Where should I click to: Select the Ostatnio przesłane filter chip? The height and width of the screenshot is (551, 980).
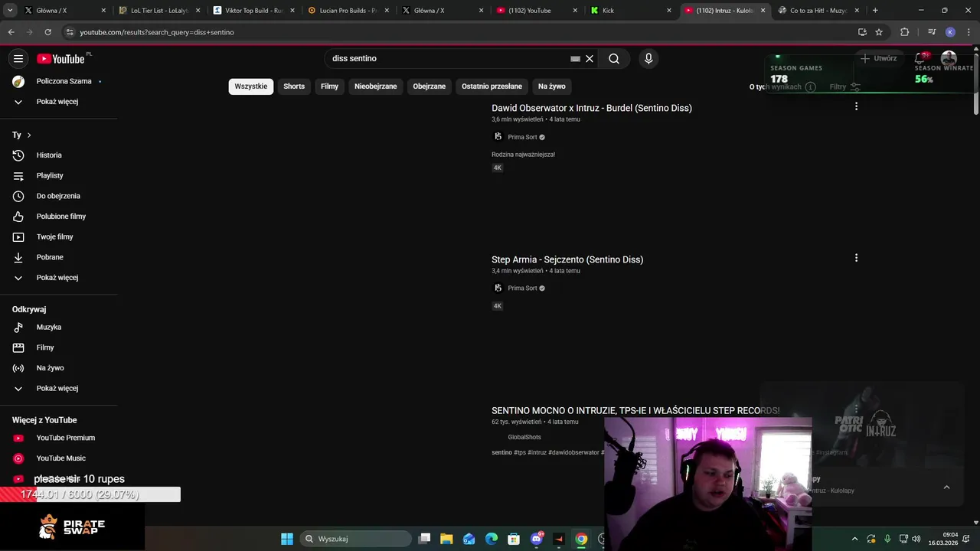tap(492, 86)
